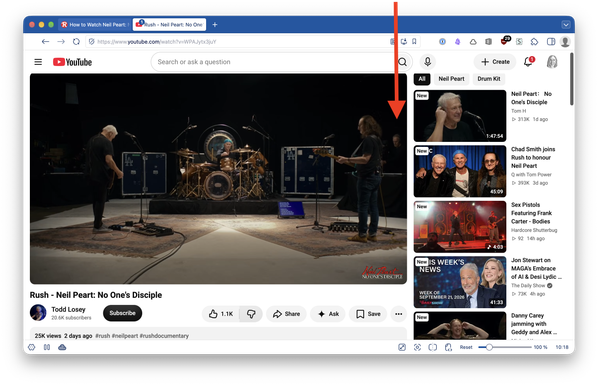The image size is (598, 385).
Task: Switch to the 'How to Watch Neil Peart' tab
Action: 94,24
